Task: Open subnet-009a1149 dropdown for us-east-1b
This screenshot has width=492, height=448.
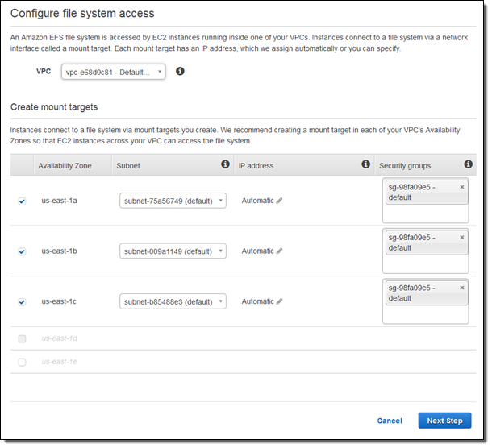Action: [172, 251]
